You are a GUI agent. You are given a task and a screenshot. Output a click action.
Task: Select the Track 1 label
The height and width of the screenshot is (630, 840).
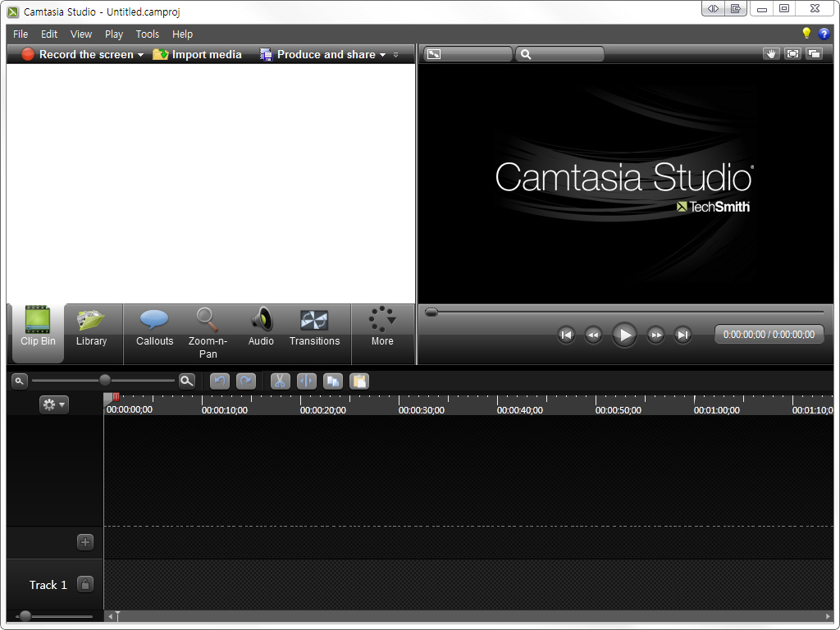[x=48, y=585]
